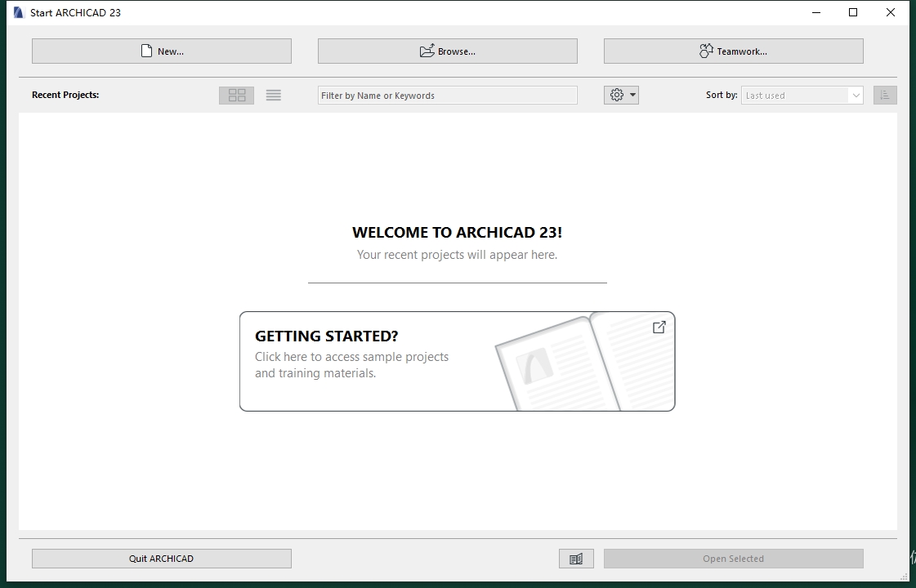
Task: Switch to list view of recent projects
Action: (274, 96)
